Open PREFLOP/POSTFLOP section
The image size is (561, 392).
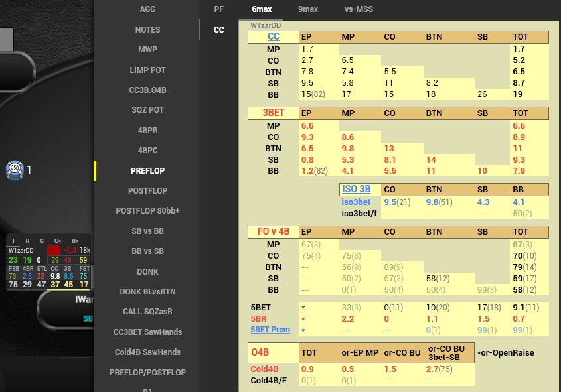[147, 372]
